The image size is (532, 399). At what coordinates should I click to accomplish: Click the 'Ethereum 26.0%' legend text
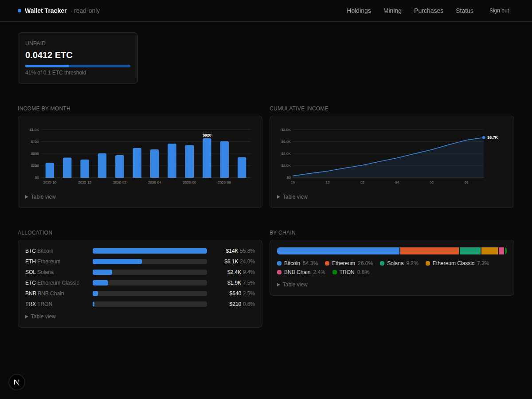[352, 263]
